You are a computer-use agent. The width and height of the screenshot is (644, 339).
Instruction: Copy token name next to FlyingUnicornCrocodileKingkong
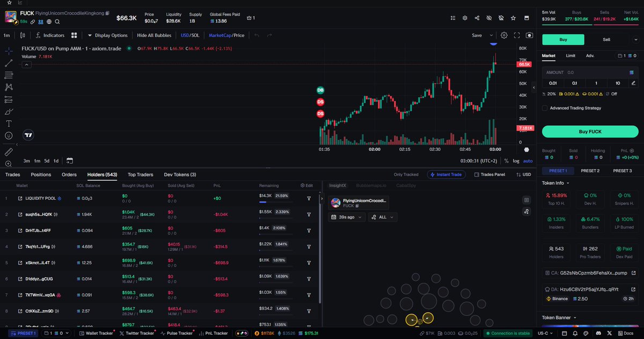107,12
